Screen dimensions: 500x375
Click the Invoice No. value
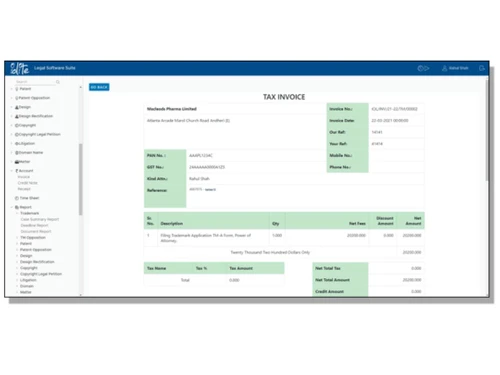[x=394, y=109]
